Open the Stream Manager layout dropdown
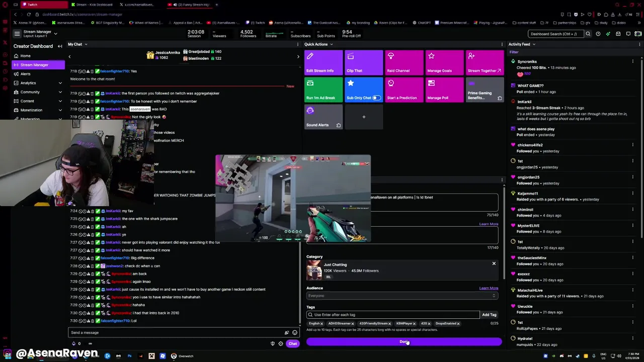Viewport: 644px width, 362px height. point(55,34)
